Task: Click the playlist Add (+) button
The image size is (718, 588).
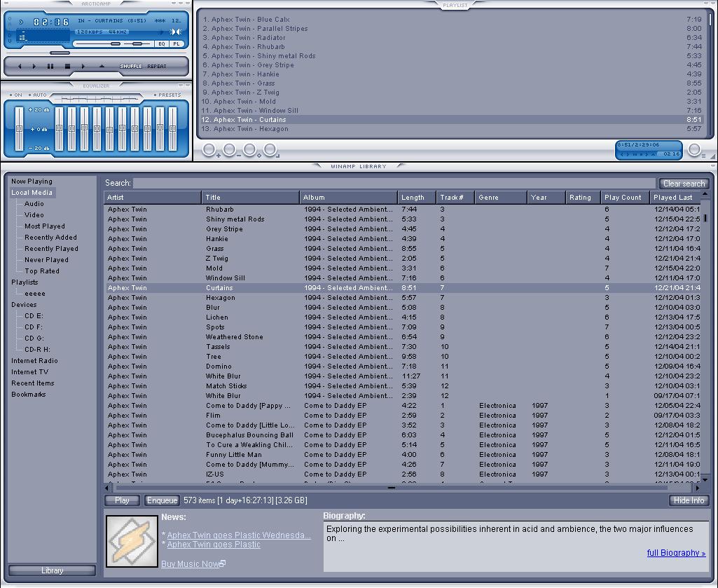Action: pos(209,150)
